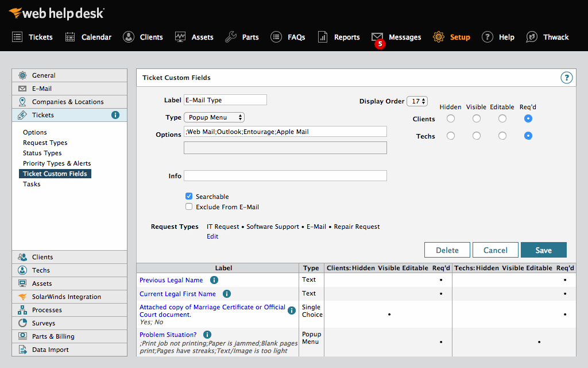Switch to the Status Types settings page
Screen dimensions: 588x368
tap(42, 152)
